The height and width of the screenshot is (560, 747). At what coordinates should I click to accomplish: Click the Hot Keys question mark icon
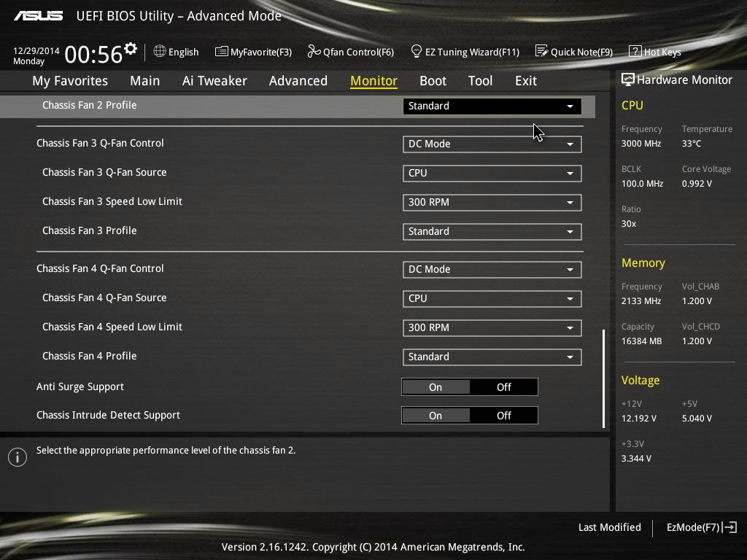pyautogui.click(x=635, y=52)
